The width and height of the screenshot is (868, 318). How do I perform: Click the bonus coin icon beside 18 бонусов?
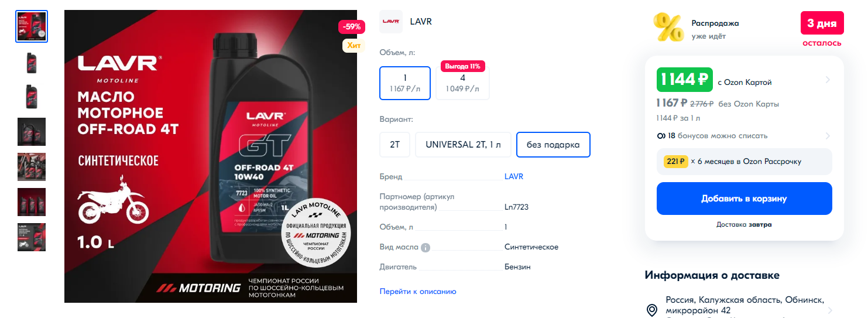click(661, 136)
